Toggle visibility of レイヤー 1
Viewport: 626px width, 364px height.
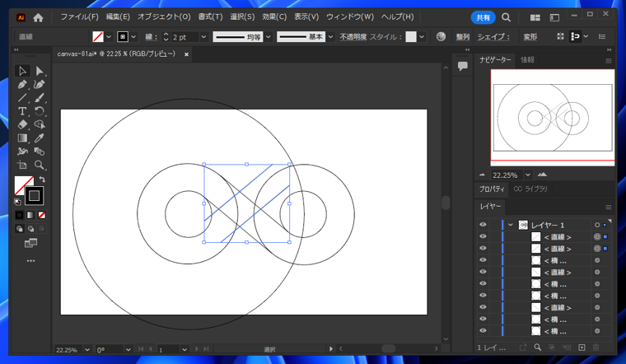point(483,225)
